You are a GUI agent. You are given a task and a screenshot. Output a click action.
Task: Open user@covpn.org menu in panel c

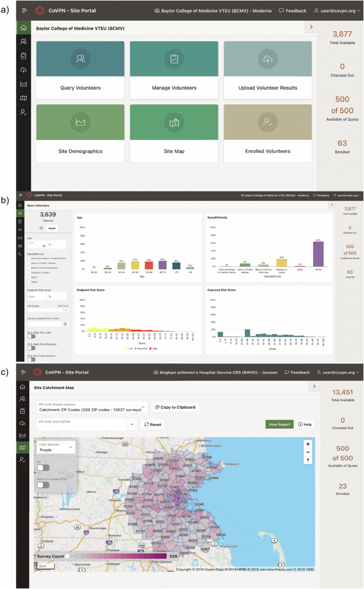(338, 372)
